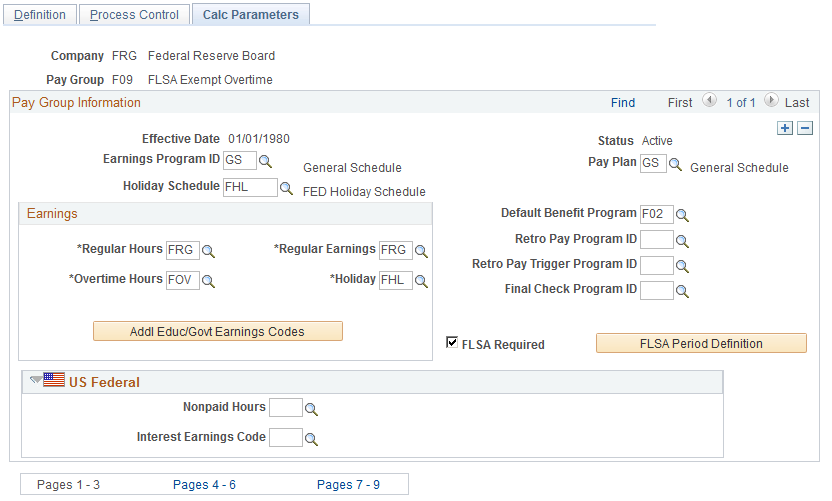The image size is (832, 501).
Task: Open lookup for Nonpaid Hours
Action: coord(311,409)
